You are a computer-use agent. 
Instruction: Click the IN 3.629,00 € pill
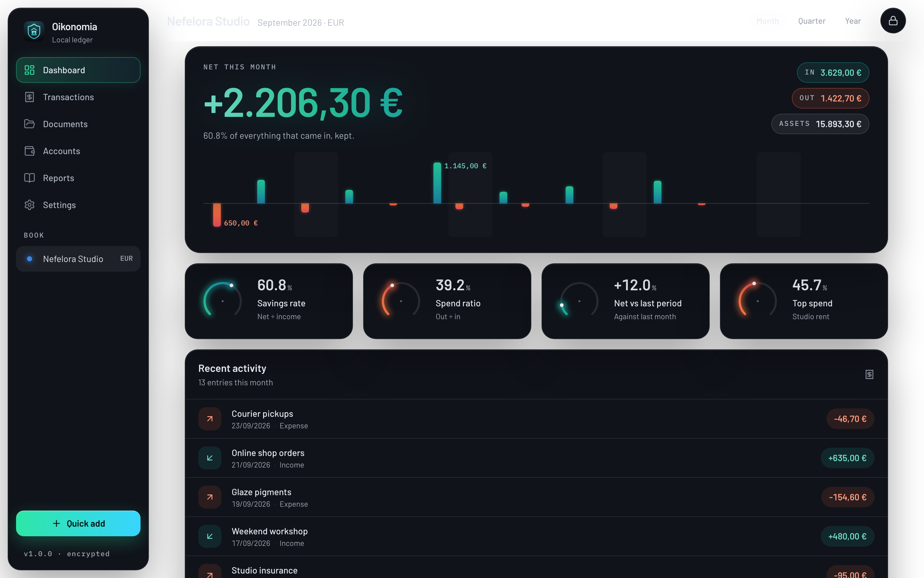833,73
